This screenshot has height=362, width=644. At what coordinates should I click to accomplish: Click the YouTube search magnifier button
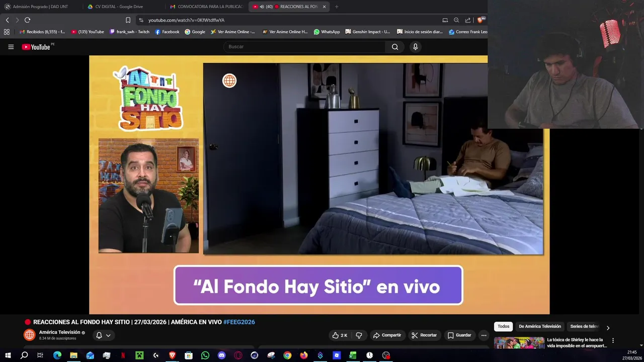point(395,47)
